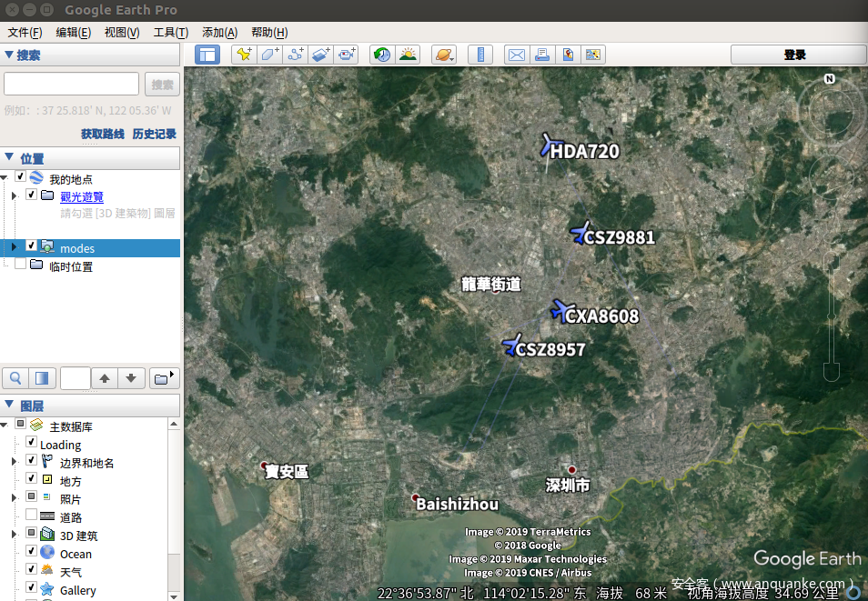
Task: Switch between Earth, Sky and planets
Action: click(x=444, y=55)
